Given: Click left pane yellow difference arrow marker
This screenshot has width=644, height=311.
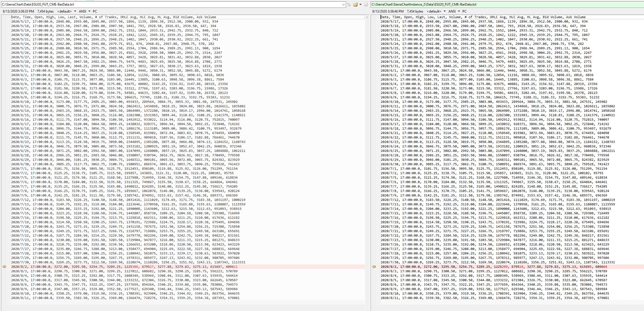Looking at the screenshot, I should tap(4, 267).
